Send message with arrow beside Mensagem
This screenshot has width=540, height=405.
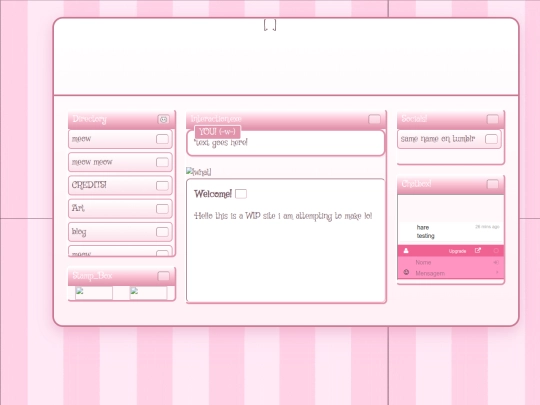point(497,272)
